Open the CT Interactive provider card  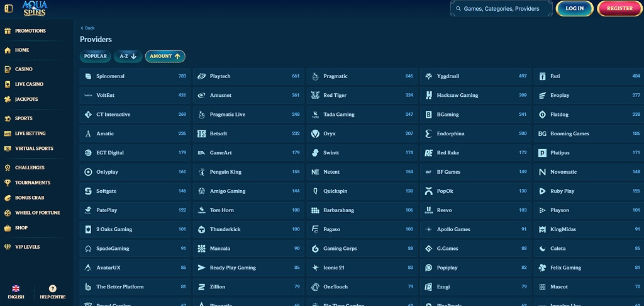coord(135,115)
